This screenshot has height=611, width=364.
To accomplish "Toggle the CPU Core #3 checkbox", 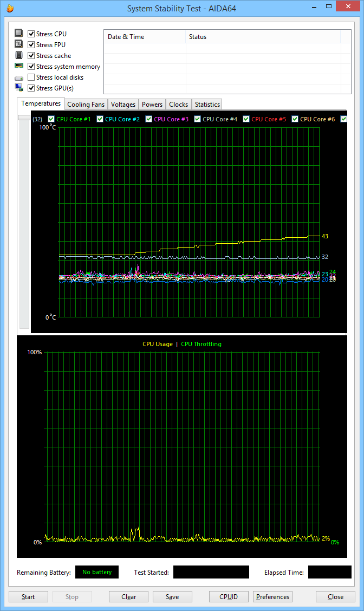I will point(148,119).
